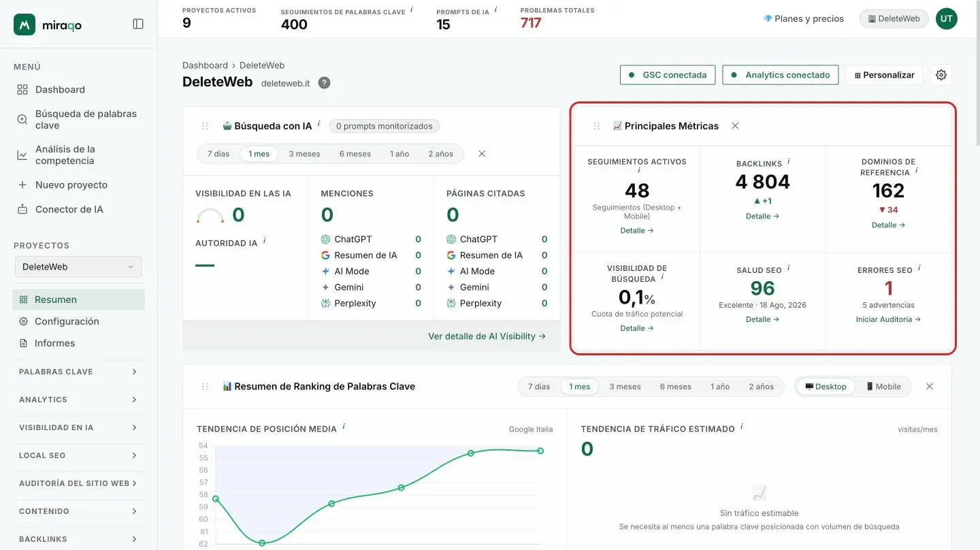
Task: Open Planes y precios link
Action: pyautogui.click(x=804, y=18)
